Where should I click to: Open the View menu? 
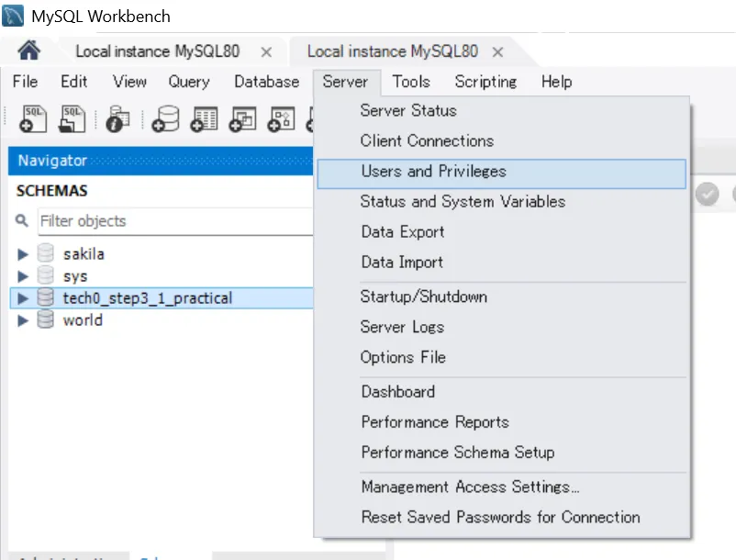click(129, 82)
